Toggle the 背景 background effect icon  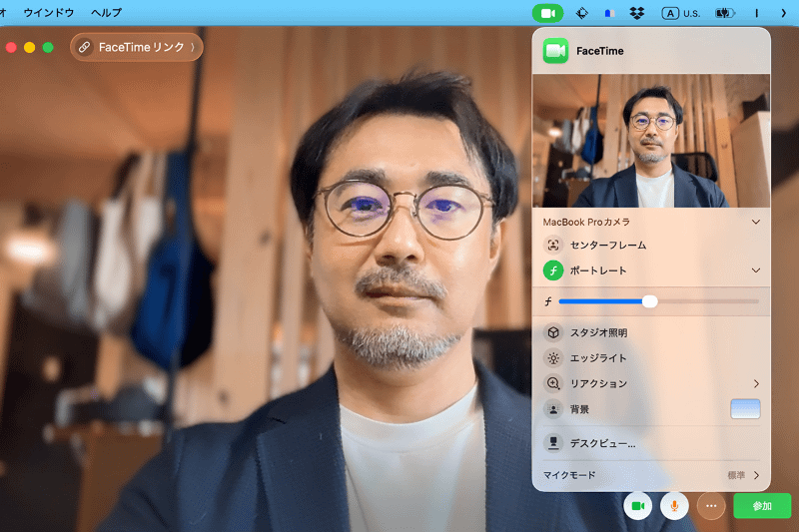coord(553,409)
